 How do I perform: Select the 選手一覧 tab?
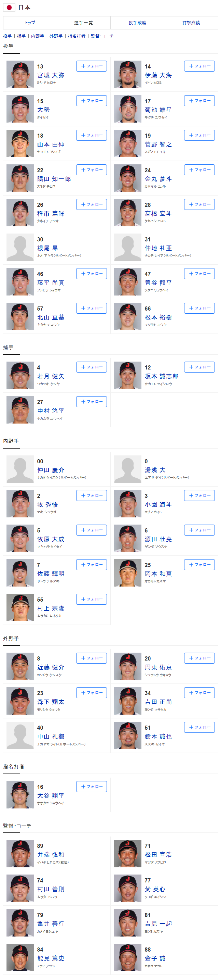coord(83,23)
